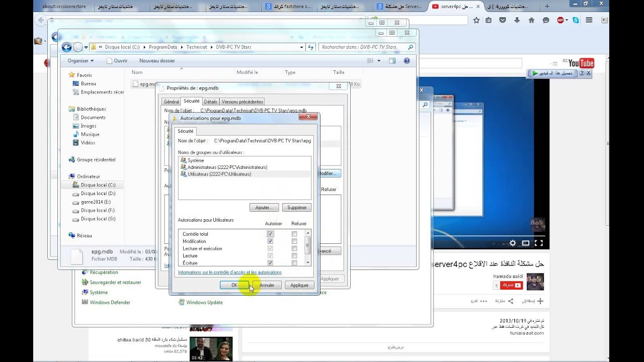Open the access control information link
This screenshot has height=362, width=644.
pos(229,273)
